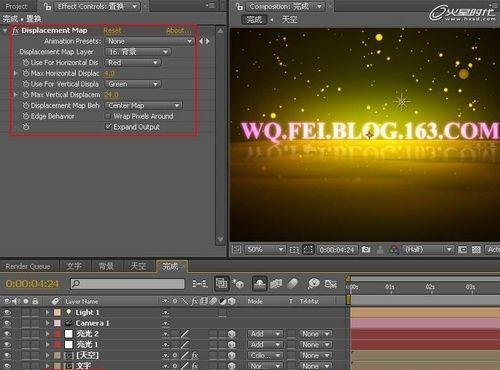Click the Max Vertical Displacement value 24.0

pos(111,95)
